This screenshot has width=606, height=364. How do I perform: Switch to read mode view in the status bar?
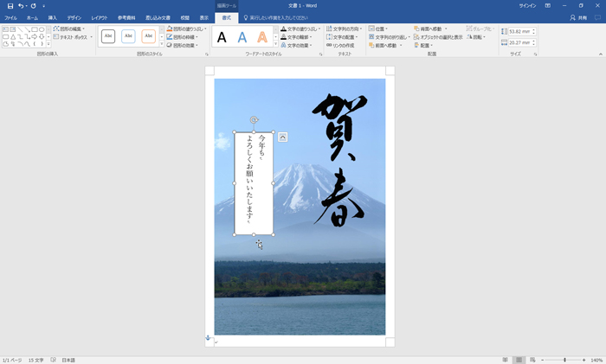[505, 360]
